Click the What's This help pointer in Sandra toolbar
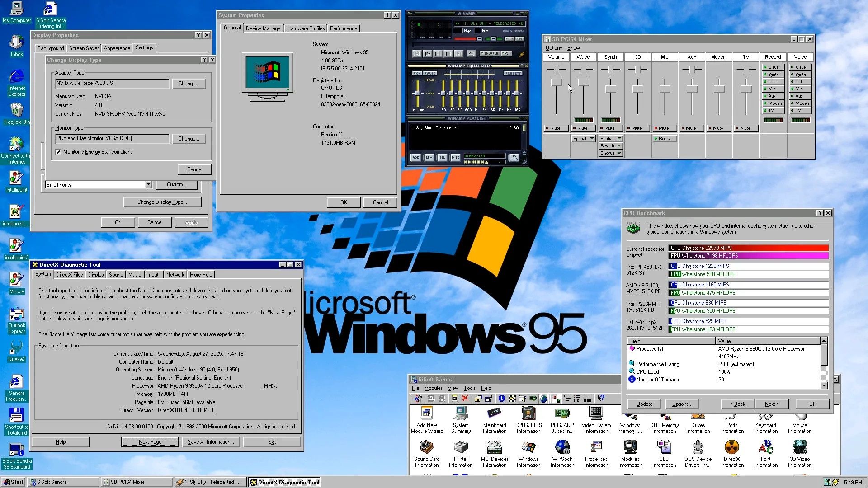This screenshot has width=868, height=488. pyautogui.click(x=600, y=398)
